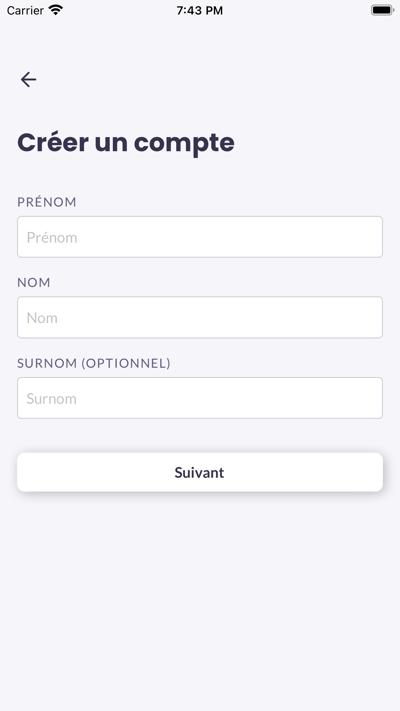Tap the Wi-Fi signal icon in status bar

(x=55, y=10)
